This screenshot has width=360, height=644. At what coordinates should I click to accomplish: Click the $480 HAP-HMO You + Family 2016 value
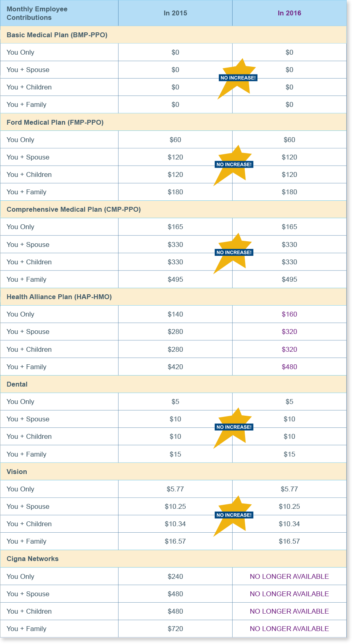[289, 367]
